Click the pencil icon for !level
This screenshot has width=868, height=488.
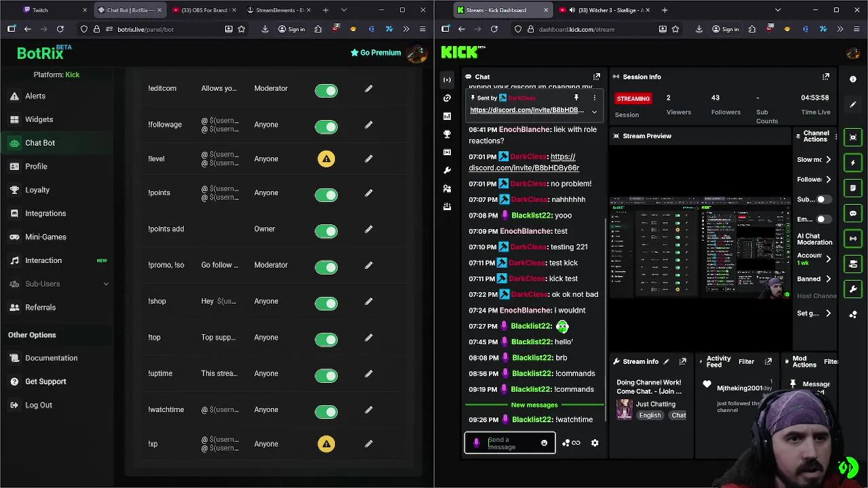click(x=368, y=159)
